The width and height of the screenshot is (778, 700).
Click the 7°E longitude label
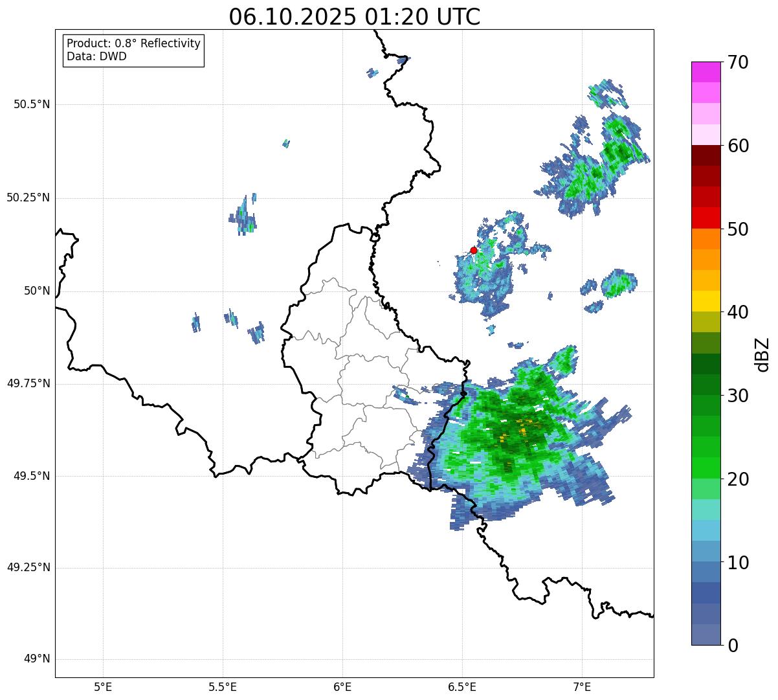coord(582,687)
